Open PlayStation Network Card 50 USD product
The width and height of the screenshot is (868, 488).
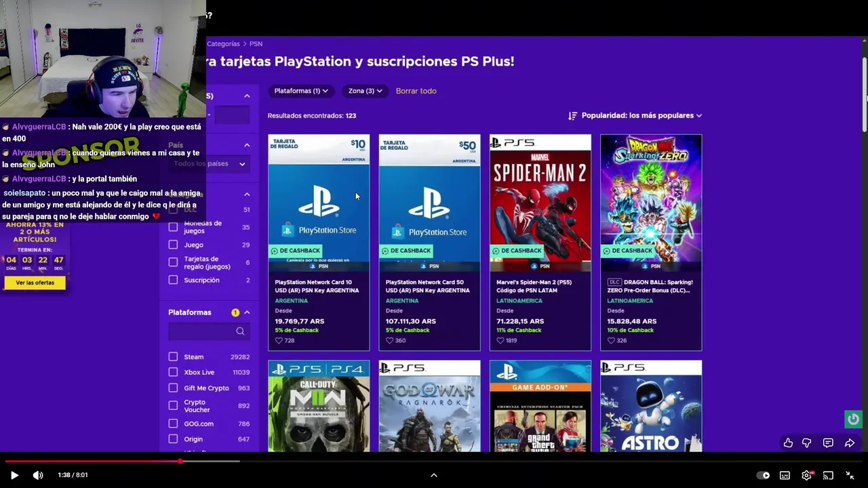429,242
